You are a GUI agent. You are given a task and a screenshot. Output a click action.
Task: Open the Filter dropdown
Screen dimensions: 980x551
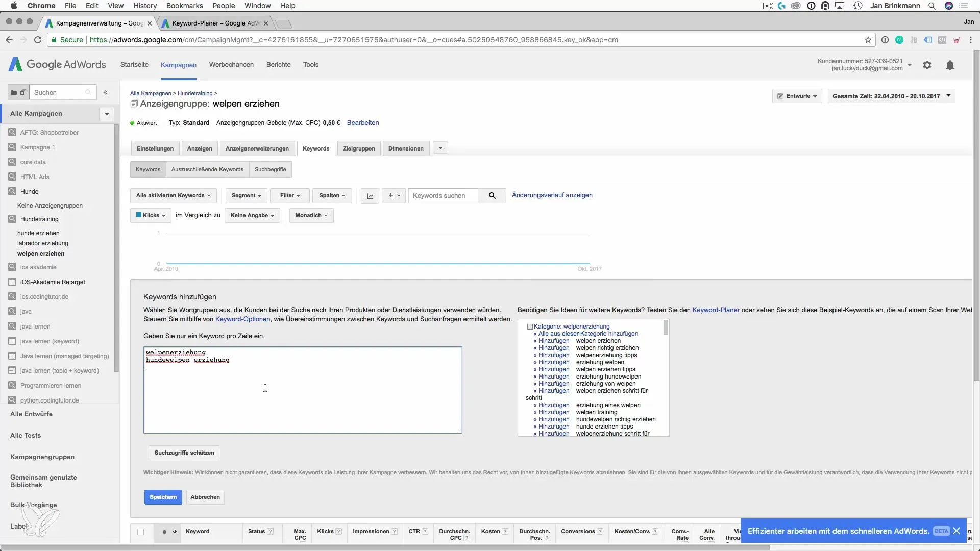tap(290, 196)
